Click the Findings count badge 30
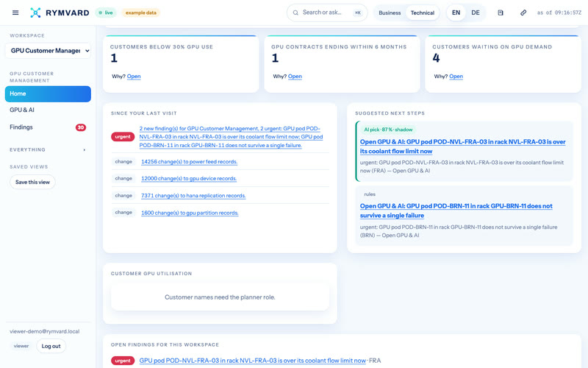Viewport: 588px width, 368px height. coord(81,127)
